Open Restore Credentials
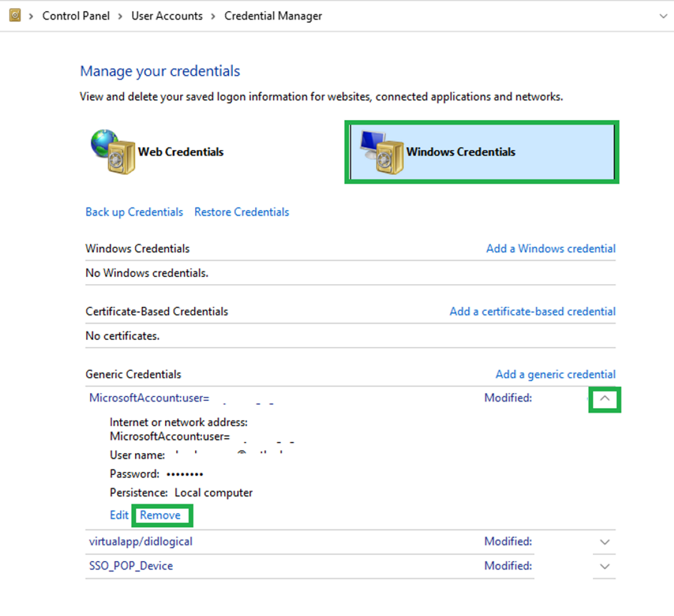 241,212
